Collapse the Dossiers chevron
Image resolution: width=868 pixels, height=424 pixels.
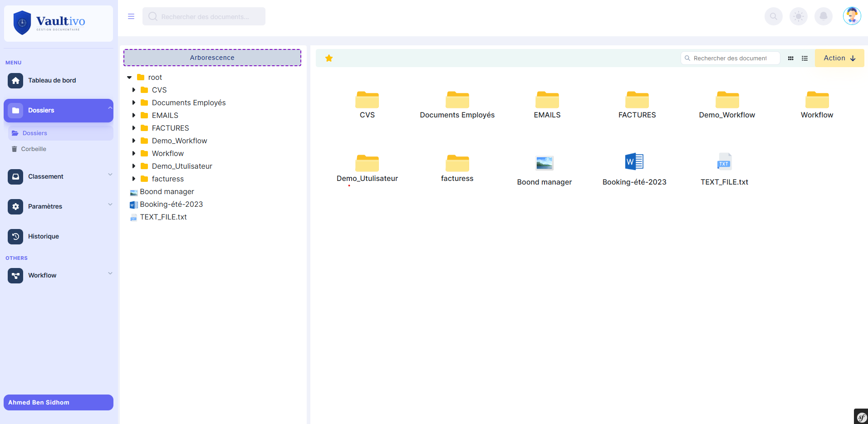(110, 108)
